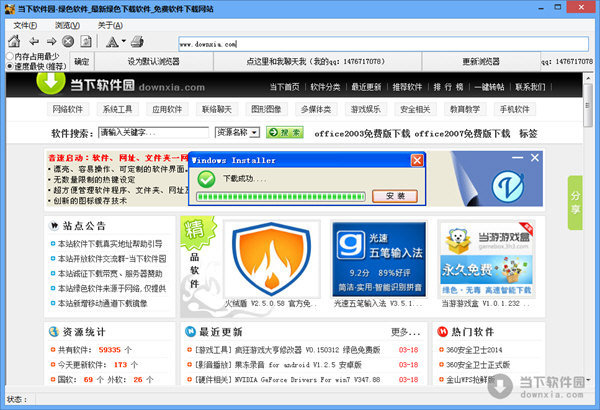
Task: Open the 当游游戏盒 thumbnail
Action: pos(486,259)
